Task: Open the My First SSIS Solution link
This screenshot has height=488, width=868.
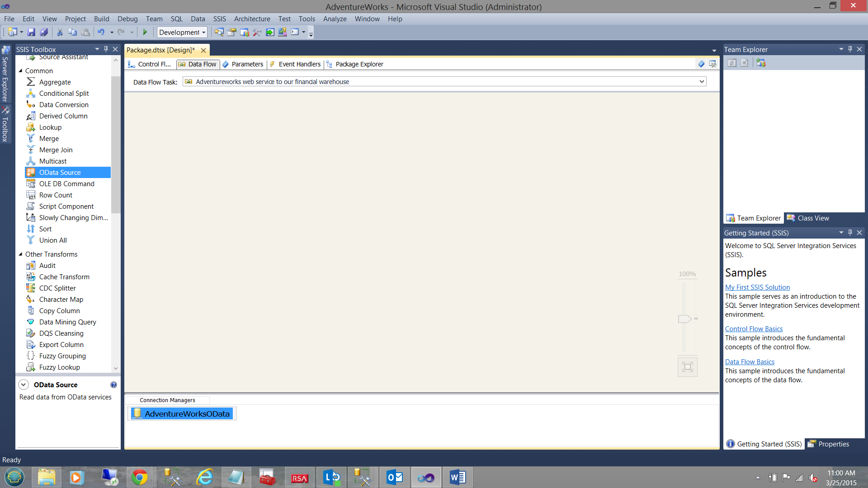Action: [x=757, y=287]
